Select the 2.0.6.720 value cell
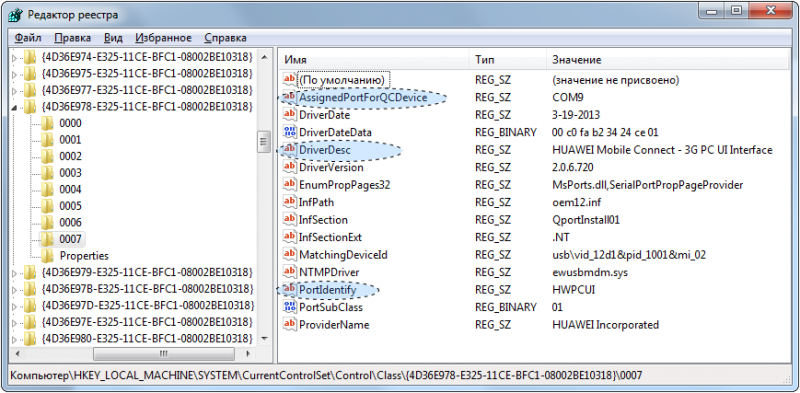Screen dimensions: 800x393 click(572, 167)
